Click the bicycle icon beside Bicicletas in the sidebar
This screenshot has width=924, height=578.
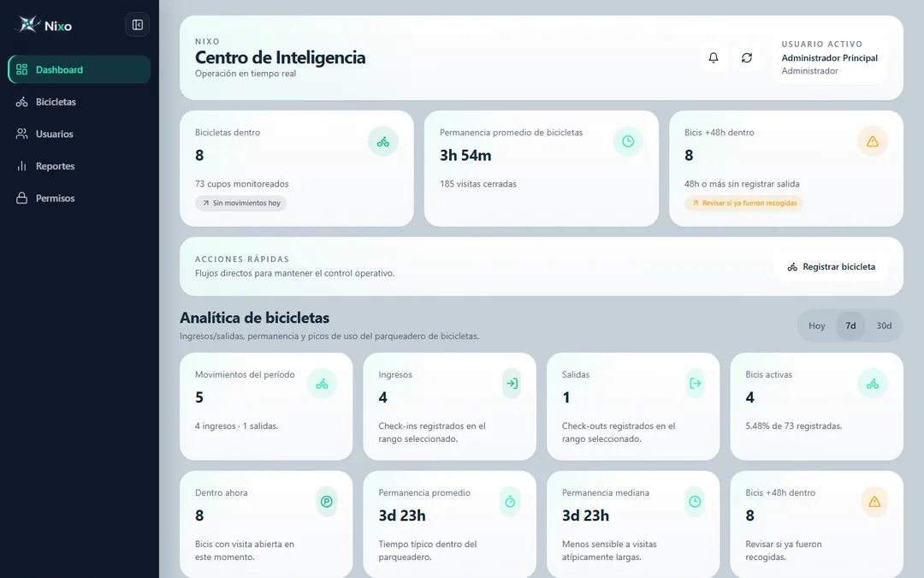coord(21,102)
